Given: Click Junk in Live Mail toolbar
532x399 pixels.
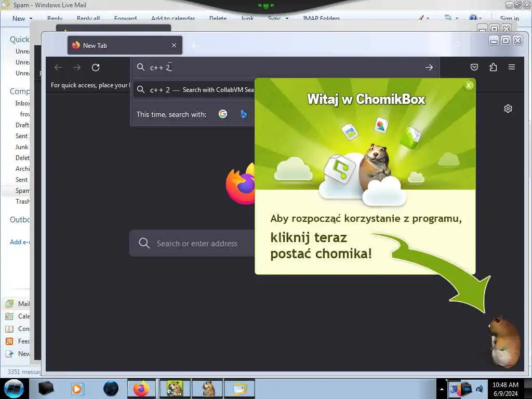Looking at the screenshot, I should click(x=247, y=18).
